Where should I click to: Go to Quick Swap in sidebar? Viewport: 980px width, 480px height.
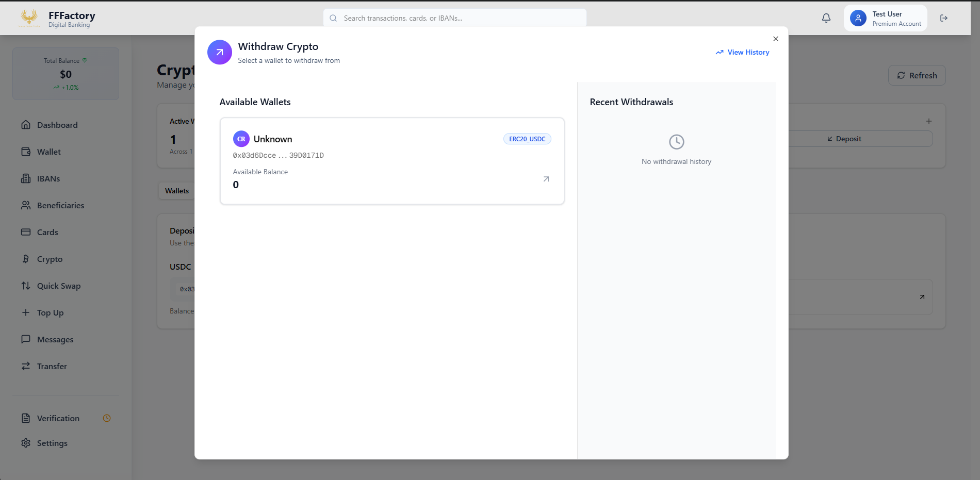pos(59,286)
